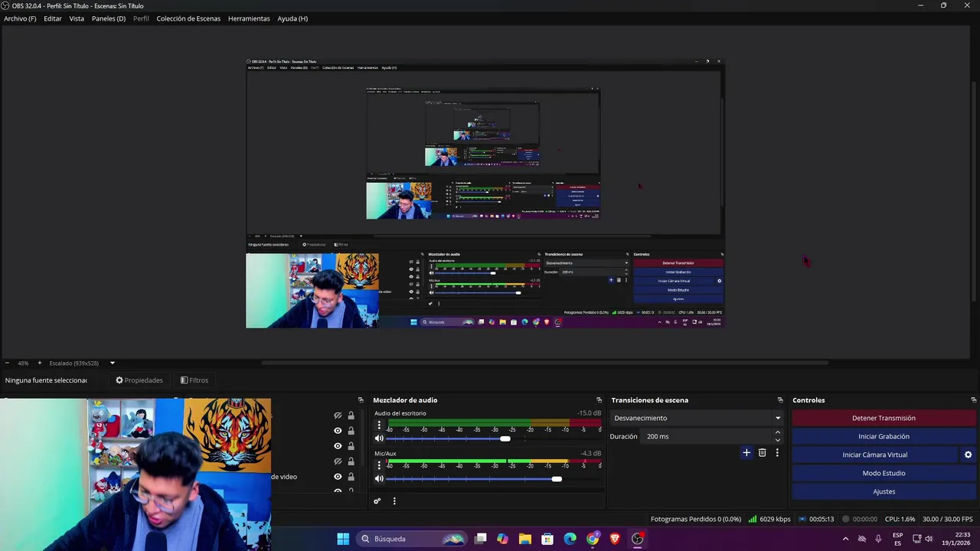Open the Filtros button for the source

(194, 380)
